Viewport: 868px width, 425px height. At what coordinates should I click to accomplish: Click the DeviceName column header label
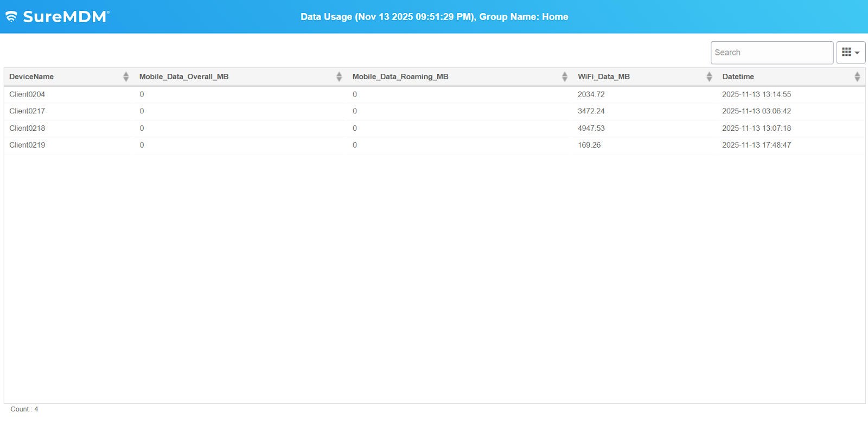pyautogui.click(x=31, y=77)
